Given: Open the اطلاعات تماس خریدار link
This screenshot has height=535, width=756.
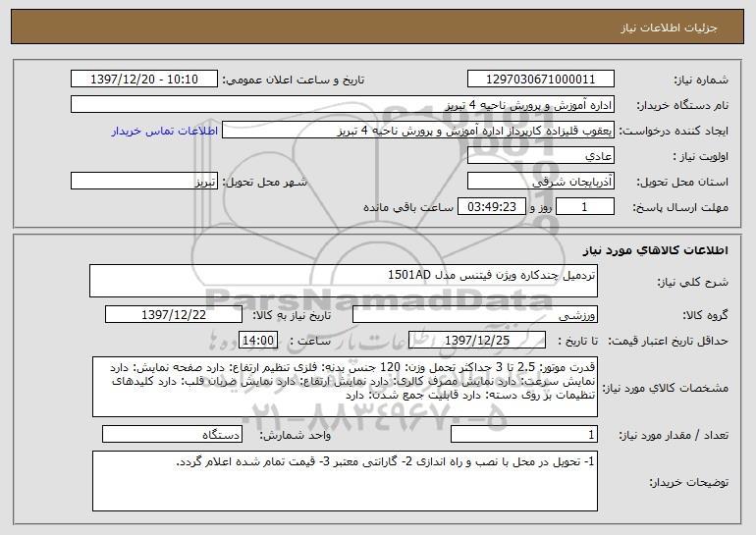Looking at the screenshot, I should point(165,131).
